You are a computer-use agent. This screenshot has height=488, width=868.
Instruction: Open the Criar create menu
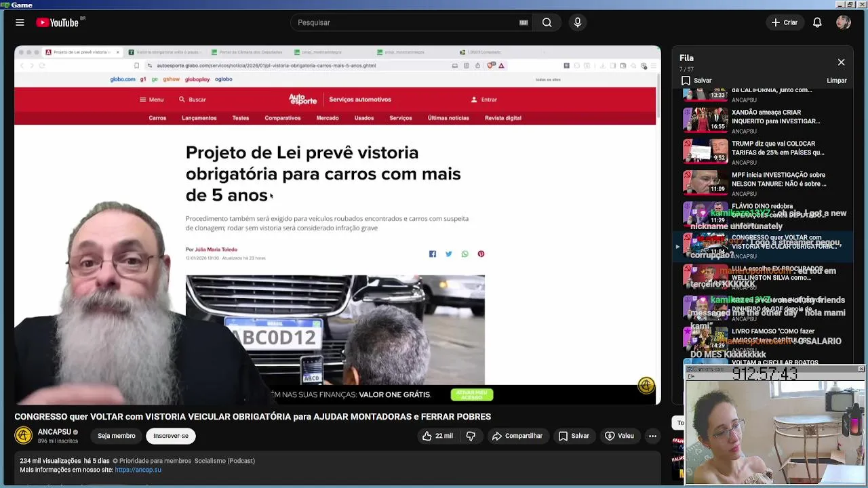coord(785,22)
